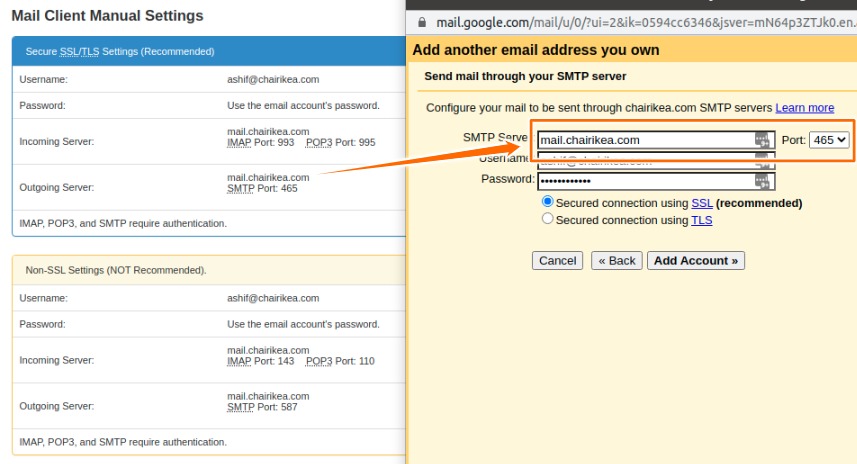The height and width of the screenshot is (464, 857).
Task: Click Non-SSL section incoming server mail.chairikea.com text
Action: pyautogui.click(x=268, y=350)
